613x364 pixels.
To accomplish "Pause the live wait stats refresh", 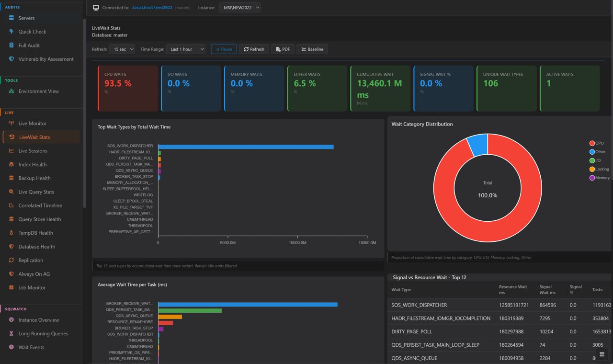I will [224, 48].
